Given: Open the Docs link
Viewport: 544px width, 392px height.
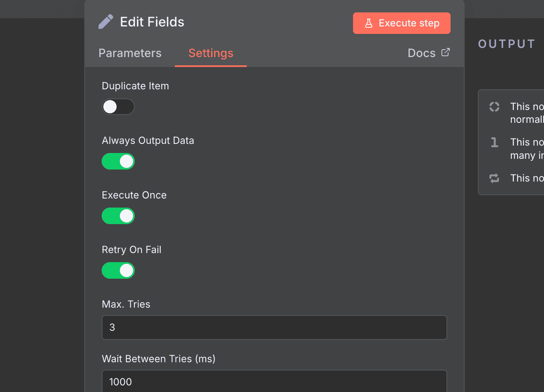Looking at the screenshot, I should (x=422, y=53).
